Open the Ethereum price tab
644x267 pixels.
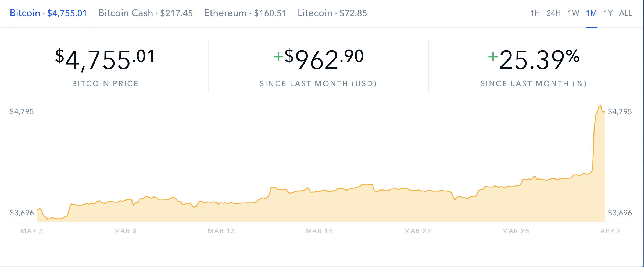coord(245,13)
